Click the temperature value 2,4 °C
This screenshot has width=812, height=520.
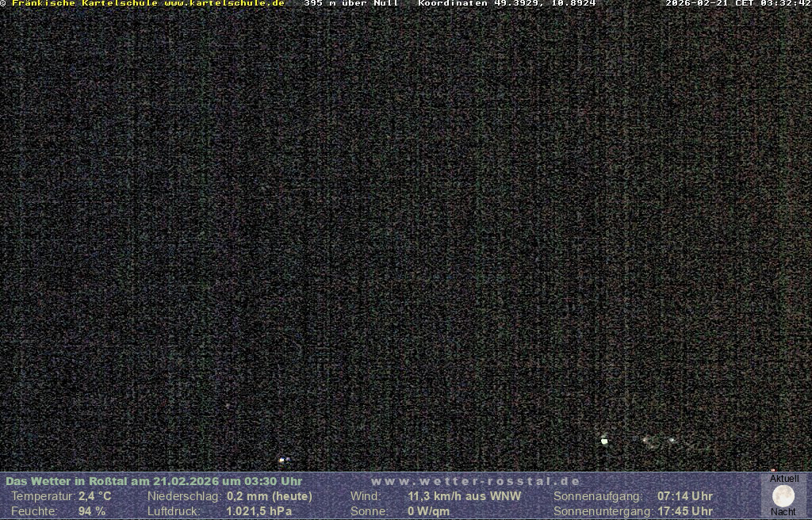point(94,496)
